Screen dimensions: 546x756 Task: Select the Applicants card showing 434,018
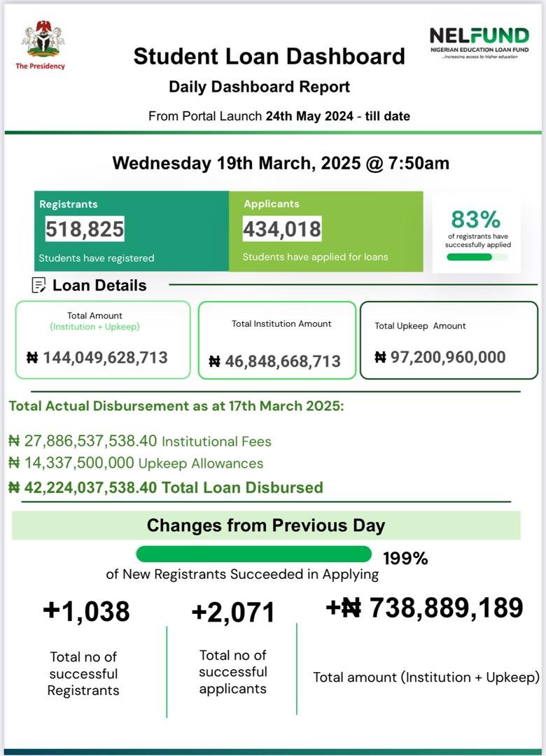(x=325, y=231)
